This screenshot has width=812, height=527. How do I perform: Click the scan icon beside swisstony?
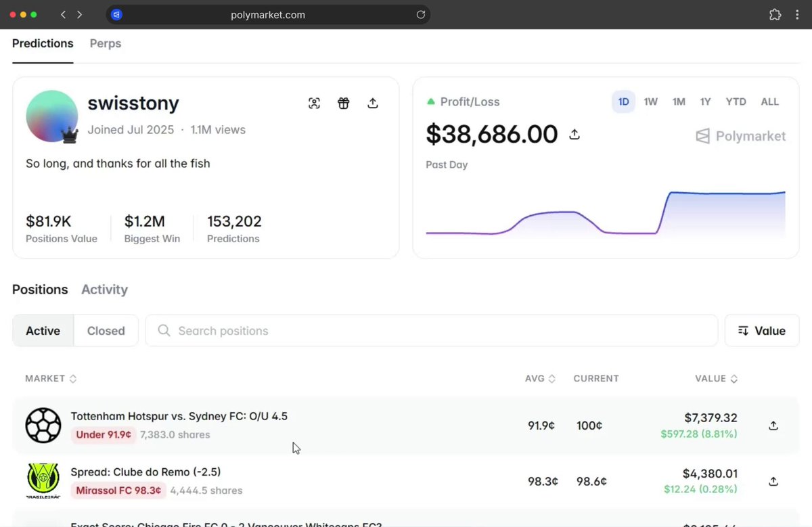coord(314,103)
